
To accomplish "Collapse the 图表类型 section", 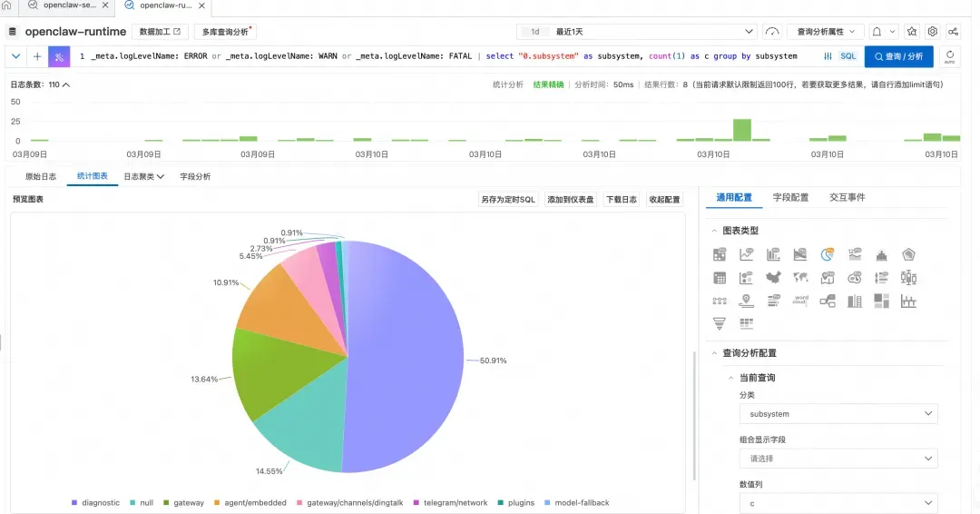I will [x=714, y=231].
